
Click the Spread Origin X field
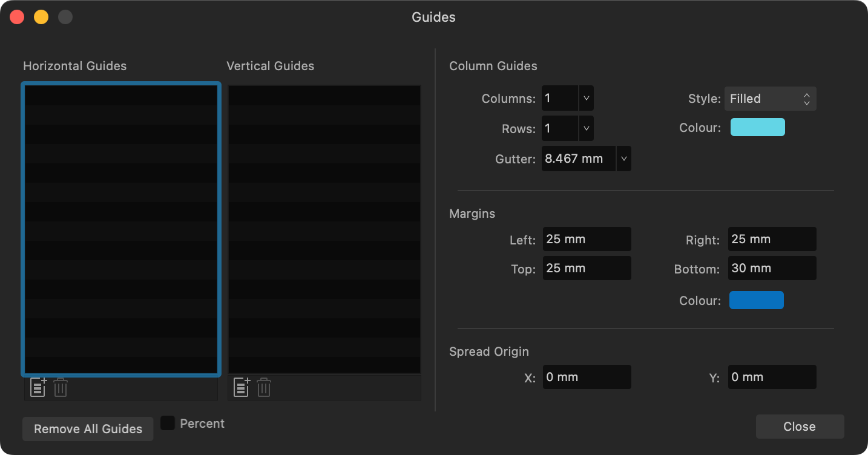click(x=587, y=376)
